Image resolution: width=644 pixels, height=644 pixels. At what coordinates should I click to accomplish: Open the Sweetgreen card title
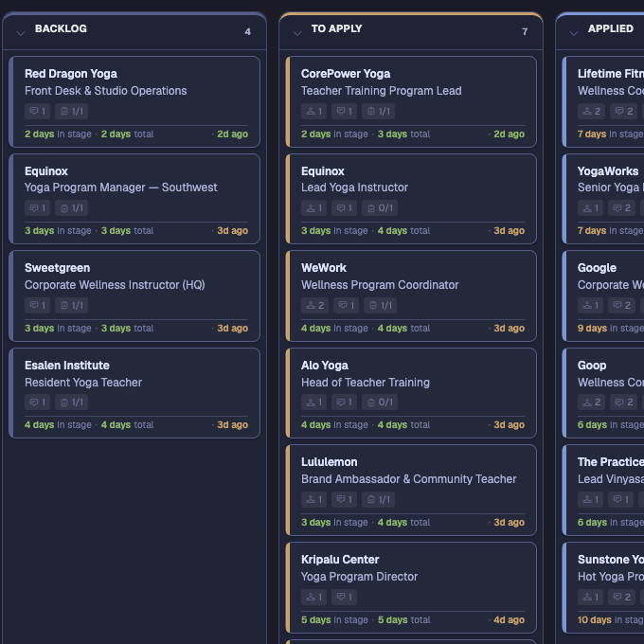pos(57,268)
